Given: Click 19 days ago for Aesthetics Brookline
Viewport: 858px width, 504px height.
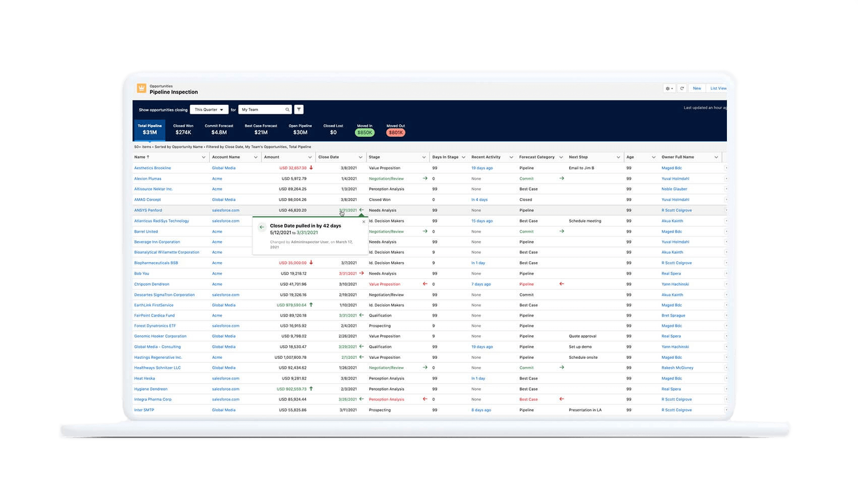Looking at the screenshot, I should tap(482, 168).
